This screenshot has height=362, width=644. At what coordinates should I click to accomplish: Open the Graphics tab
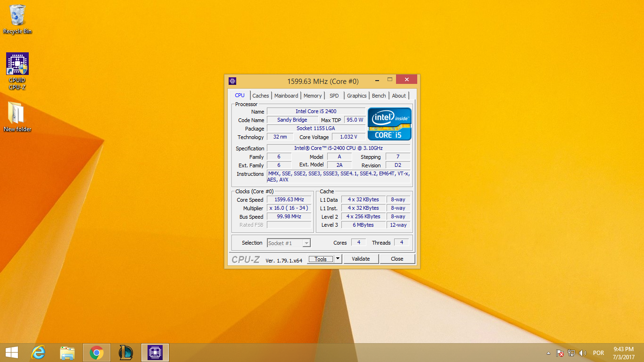pyautogui.click(x=357, y=96)
